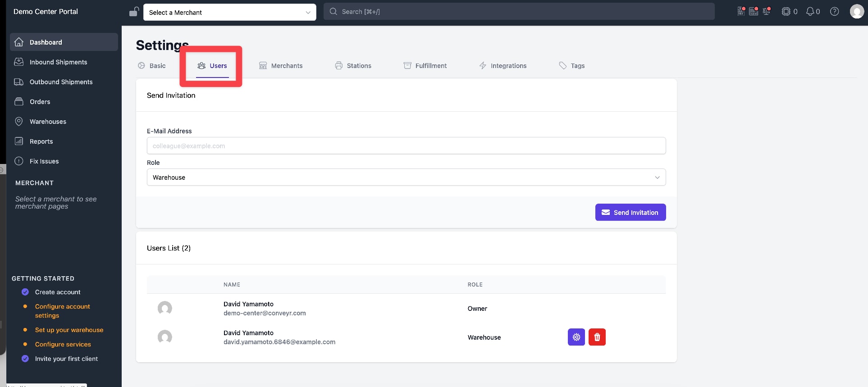This screenshot has height=387, width=868.
Task: Go to Outbound Shipments in sidebar
Action: [64, 82]
